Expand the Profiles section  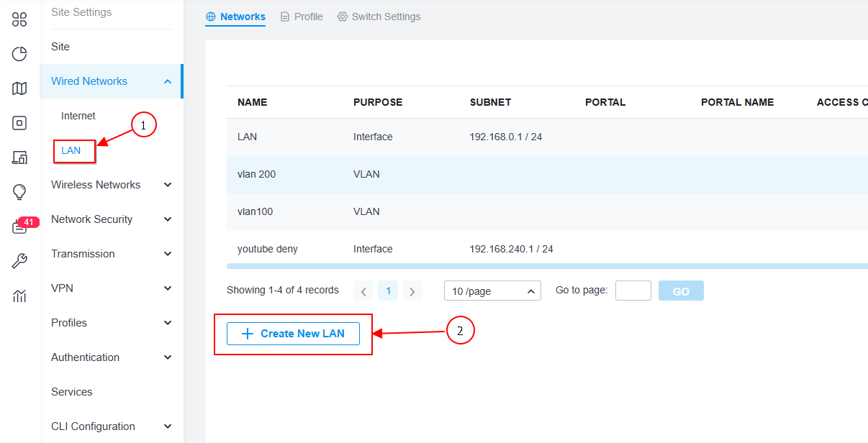pyautogui.click(x=112, y=323)
